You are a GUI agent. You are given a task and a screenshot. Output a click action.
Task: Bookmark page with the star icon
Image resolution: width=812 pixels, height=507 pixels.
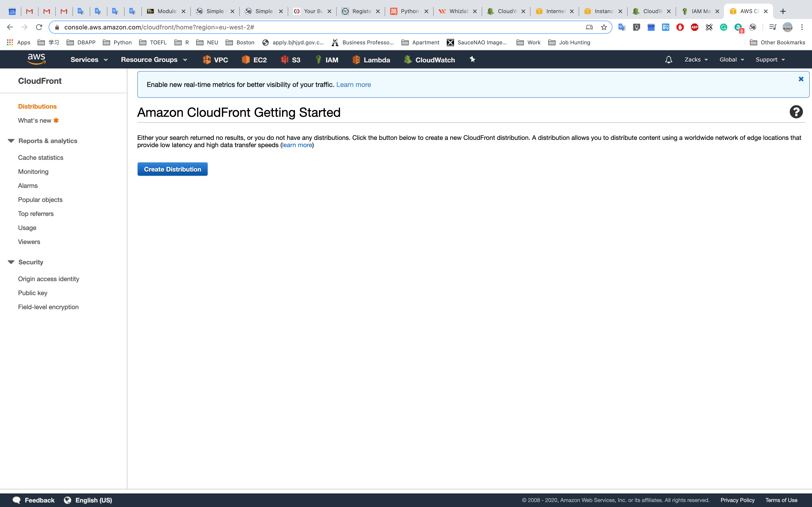pos(604,27)
